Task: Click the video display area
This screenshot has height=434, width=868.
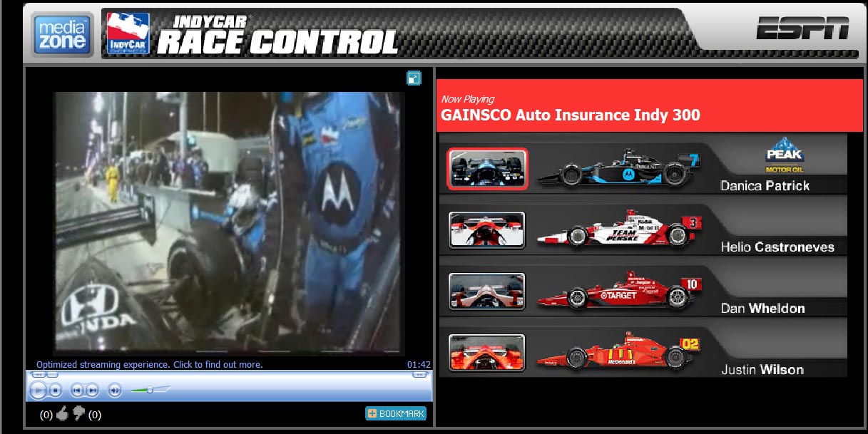Action: pyautogui.click(x=229, y=222)
